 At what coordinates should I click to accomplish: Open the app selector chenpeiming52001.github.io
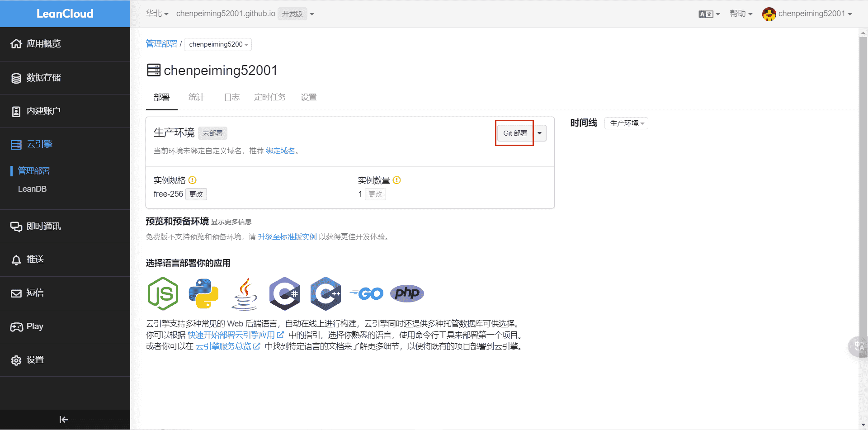(x=245, y=14)
